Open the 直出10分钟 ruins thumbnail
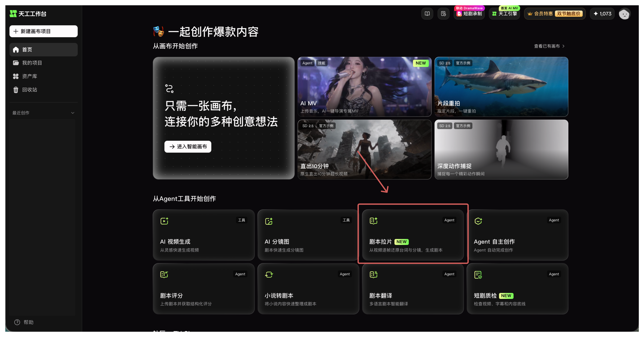The height and width of the screenshot is (337, 644). (x=364, y=149)
